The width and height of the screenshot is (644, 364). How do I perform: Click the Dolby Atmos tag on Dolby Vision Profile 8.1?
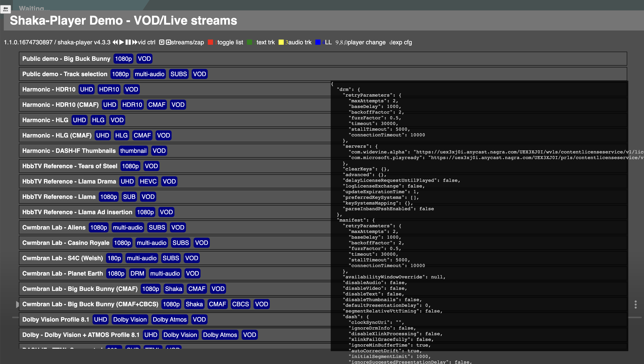coord(170,319)
